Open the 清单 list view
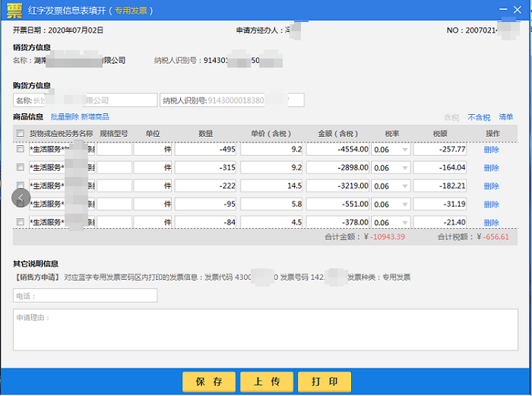 (505, 117)
